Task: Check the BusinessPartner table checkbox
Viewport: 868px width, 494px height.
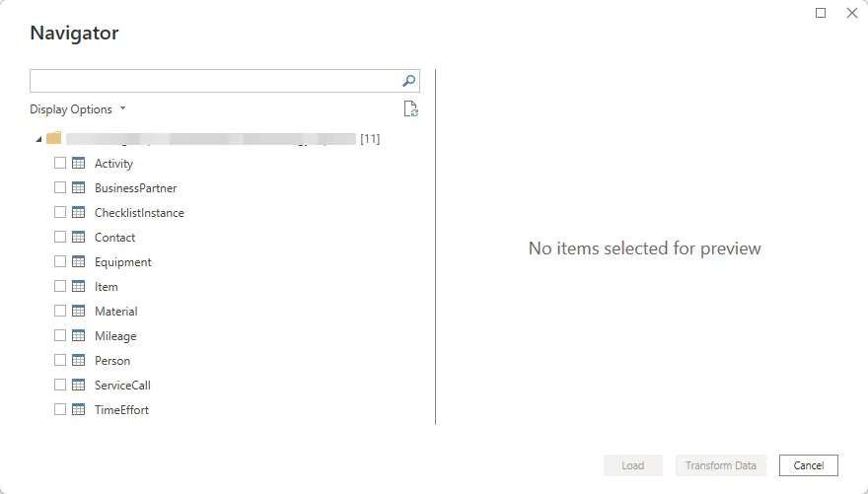Action: [x=60, y=187]
